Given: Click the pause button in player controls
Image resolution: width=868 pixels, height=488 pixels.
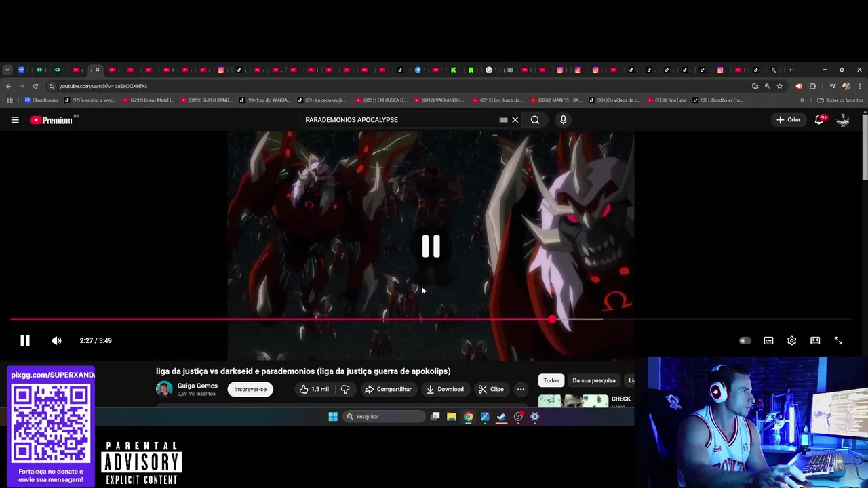Looking at the screenshot, I should [x=25, y=341].
